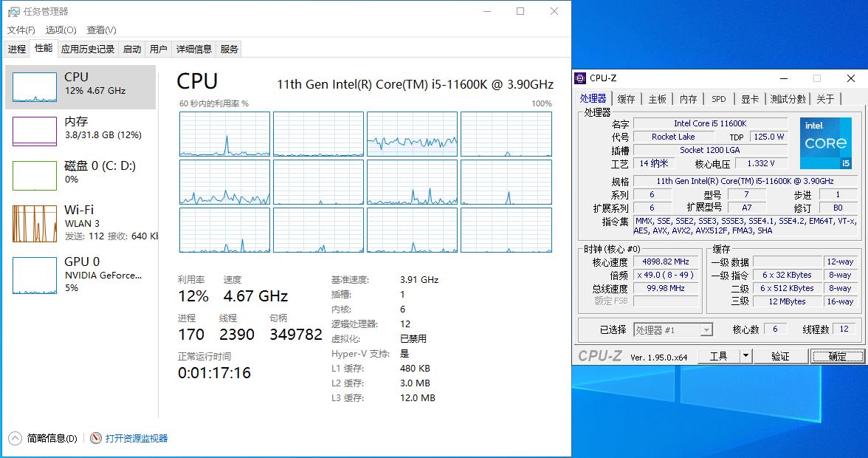Switch to the 服务 tab
The image size is (868, 458).
click(x=229, y=49)
